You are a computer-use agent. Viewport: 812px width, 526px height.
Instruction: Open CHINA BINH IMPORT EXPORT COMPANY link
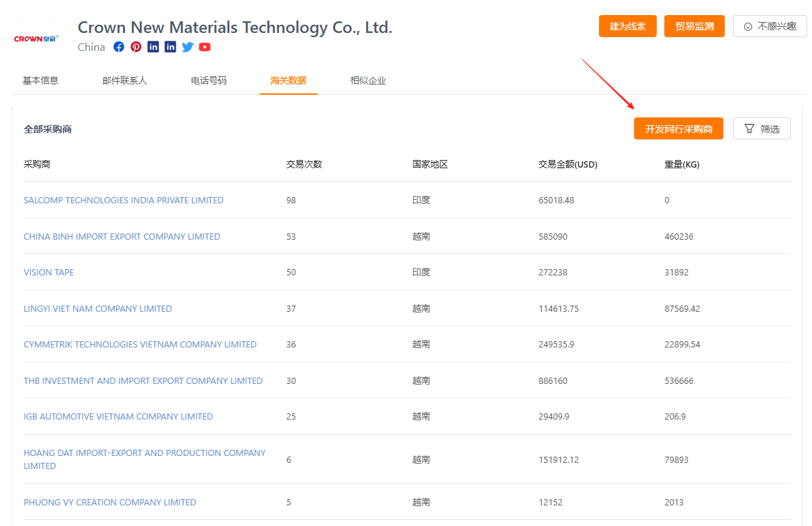coord(122,237)
